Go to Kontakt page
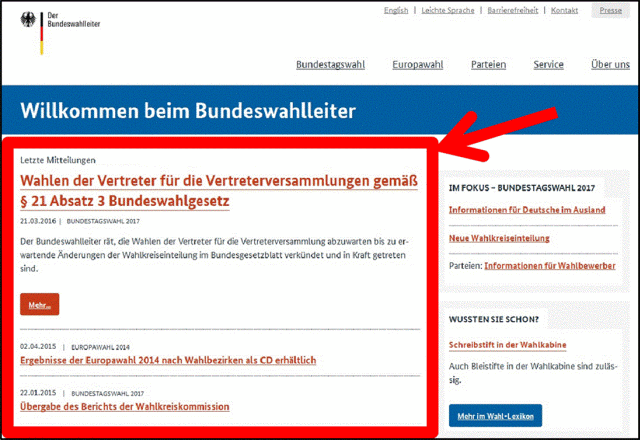 (564, 10)
